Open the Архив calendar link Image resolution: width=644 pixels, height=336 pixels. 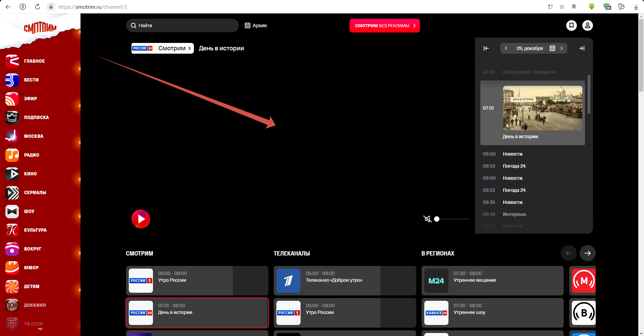tap(256, 25)
